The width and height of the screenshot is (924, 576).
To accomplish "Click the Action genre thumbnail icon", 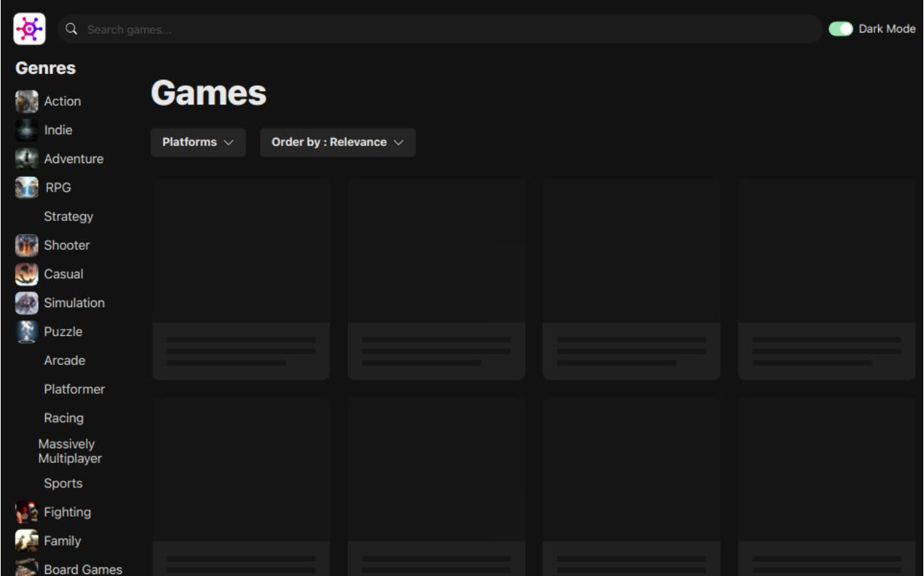I will click(x=27, y=102).
